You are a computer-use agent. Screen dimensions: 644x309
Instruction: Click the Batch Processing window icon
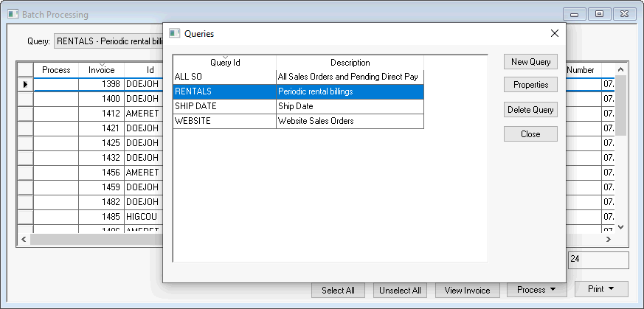pos(12,14)
